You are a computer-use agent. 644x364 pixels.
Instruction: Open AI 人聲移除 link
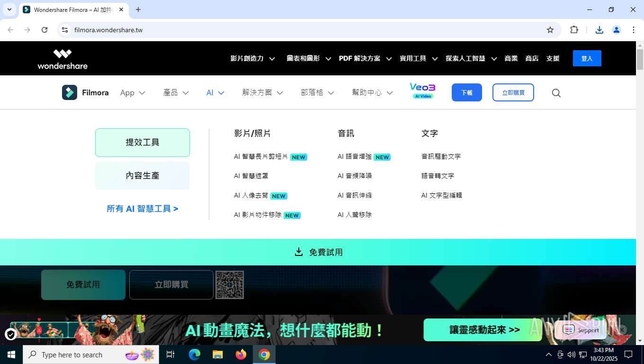click(x=355, y=215)
